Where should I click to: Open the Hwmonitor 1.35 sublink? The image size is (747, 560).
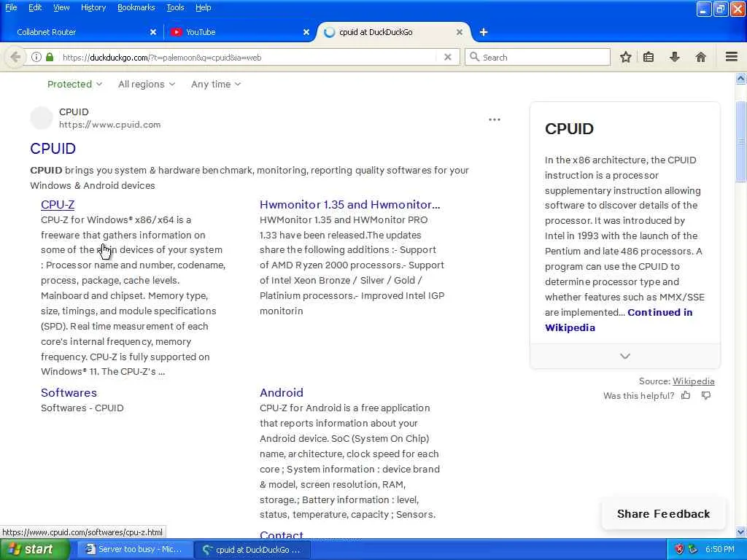[349, 205]
